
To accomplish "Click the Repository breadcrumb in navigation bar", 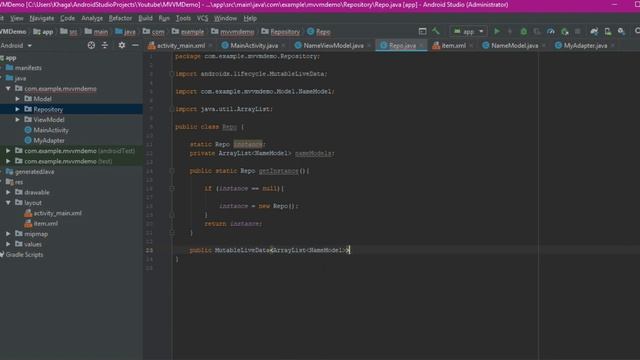I will [x=281, y=31].
